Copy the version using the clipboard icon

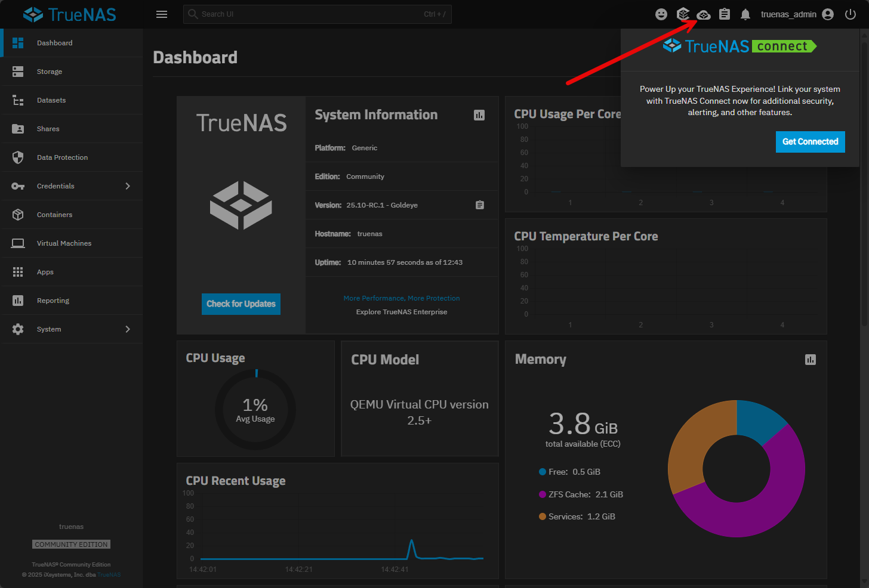480,205
